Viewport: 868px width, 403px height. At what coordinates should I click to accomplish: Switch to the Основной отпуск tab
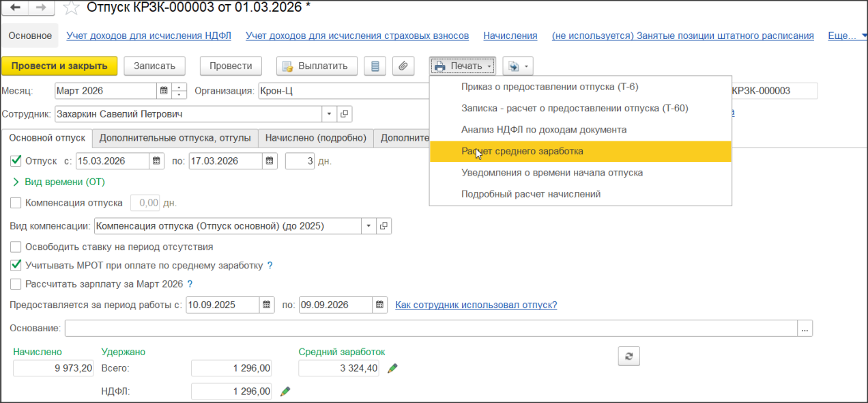[x=47, y=138]
